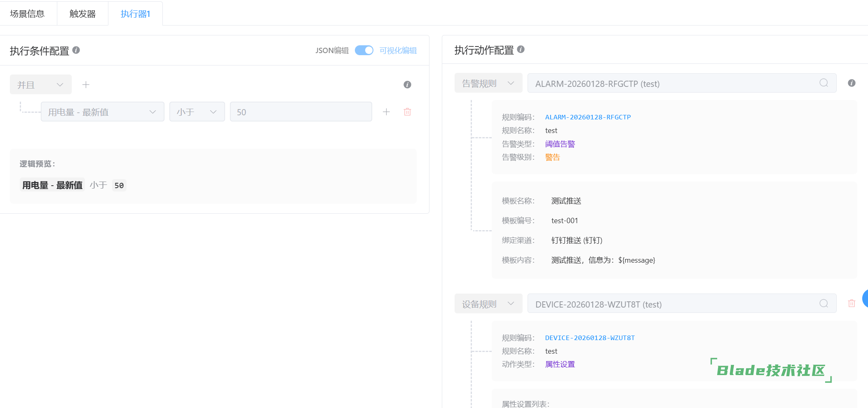Click info icon beside 执行条件配置 title
The image size is (868, 408).
[76, 50]
